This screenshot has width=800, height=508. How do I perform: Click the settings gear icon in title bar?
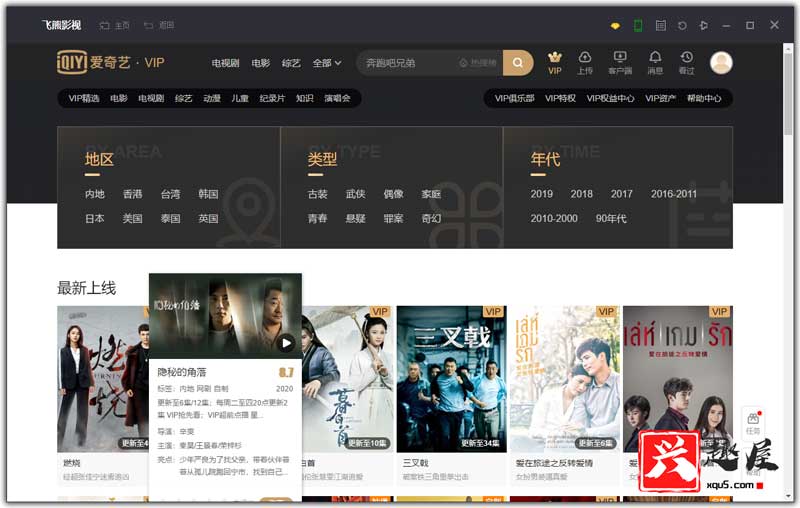(x=704, y=26)
